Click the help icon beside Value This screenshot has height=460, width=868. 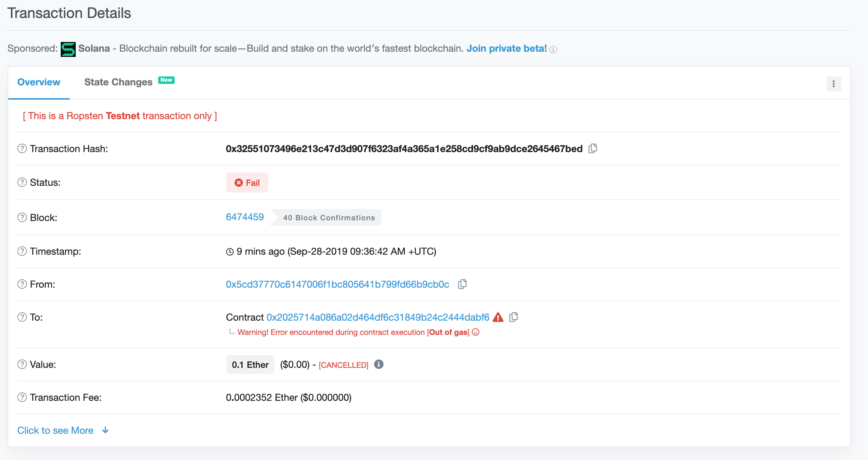coord(22,364)
